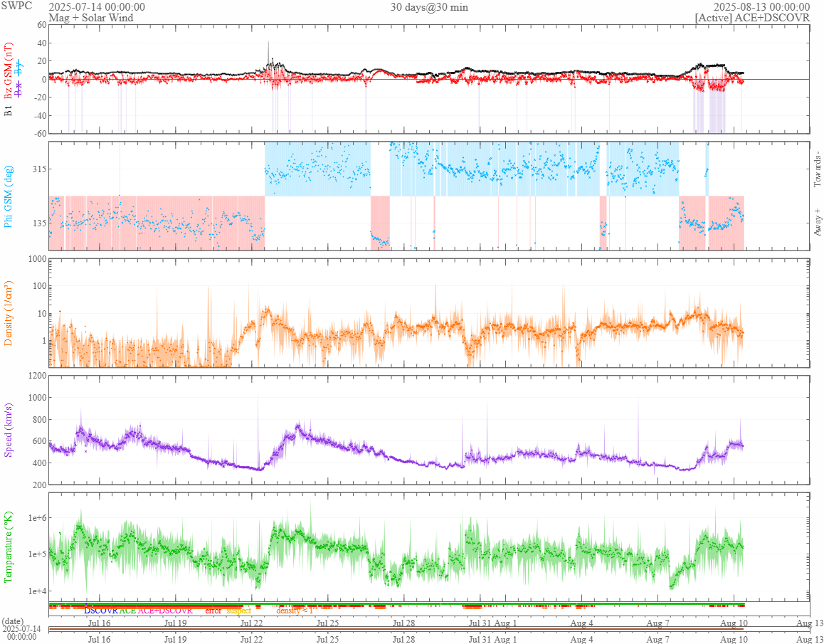
Task: Toggle the struck-through Bx series label
Action: (19, 90)
